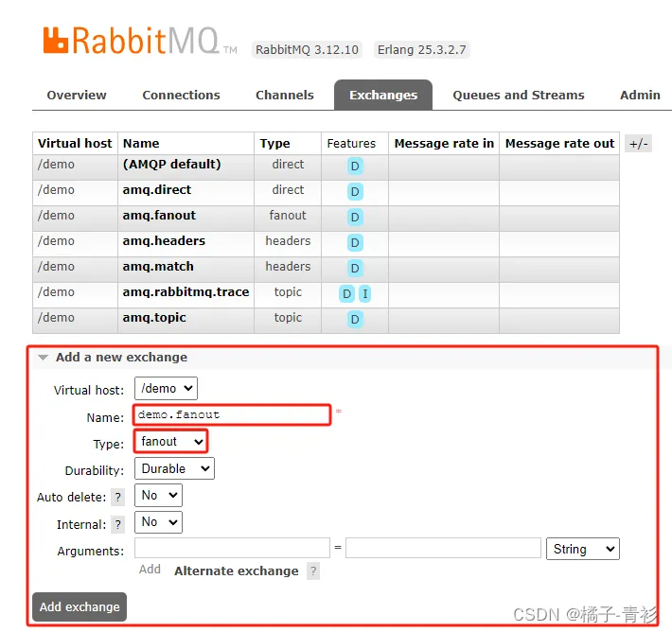This screenshot has width=672, height=632.
Task: Open the Internal help question mark
Action: pos(118,524)
